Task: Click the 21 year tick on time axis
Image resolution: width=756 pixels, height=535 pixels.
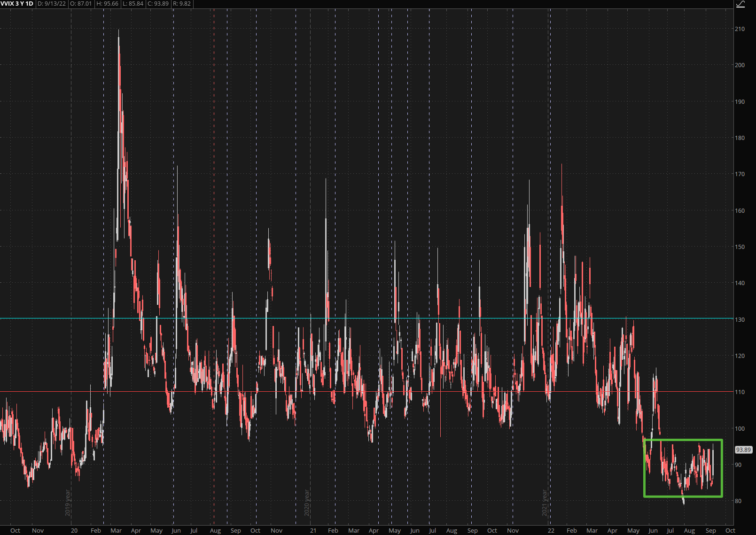Action: (x=313, y=530)
